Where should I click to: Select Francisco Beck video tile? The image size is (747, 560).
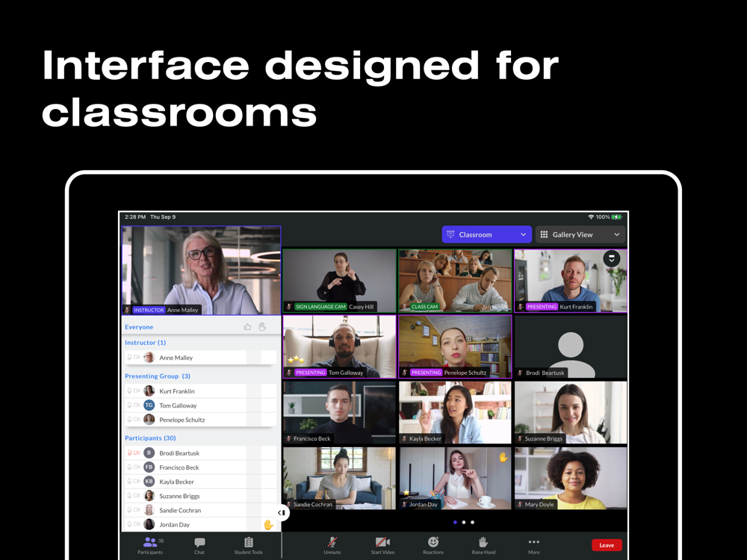click(x=339, y=412)
